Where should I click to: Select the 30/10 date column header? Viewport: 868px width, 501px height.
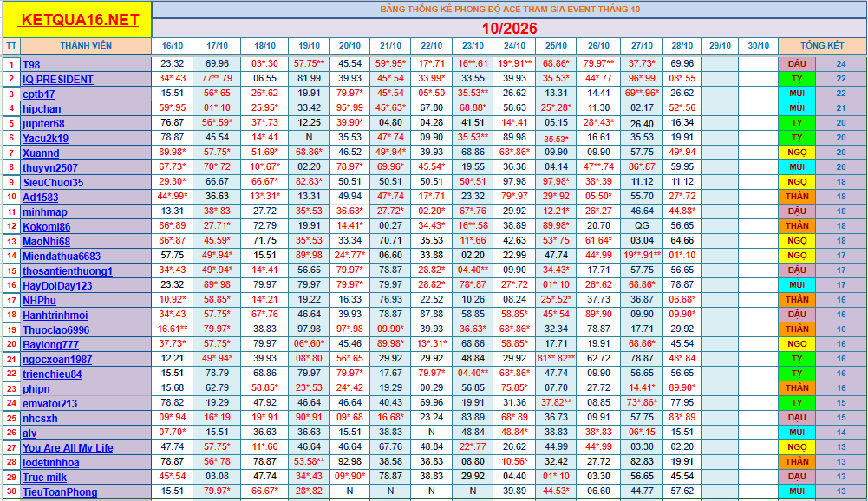[x=759, y=46]
